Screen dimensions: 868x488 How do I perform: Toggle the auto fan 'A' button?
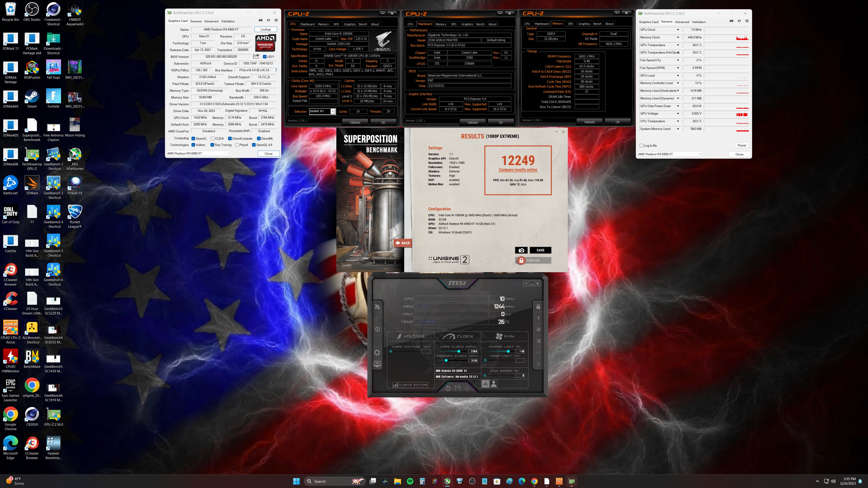(486, 384)
